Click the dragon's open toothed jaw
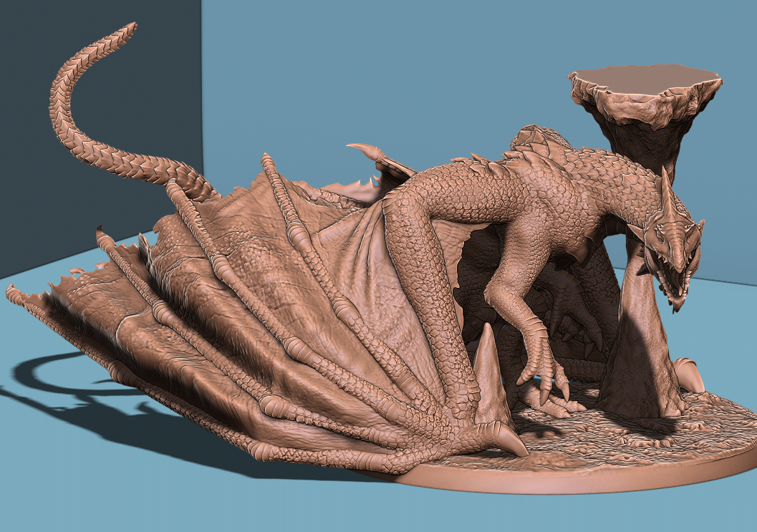The image size is (757, 532). click(670, 283)
